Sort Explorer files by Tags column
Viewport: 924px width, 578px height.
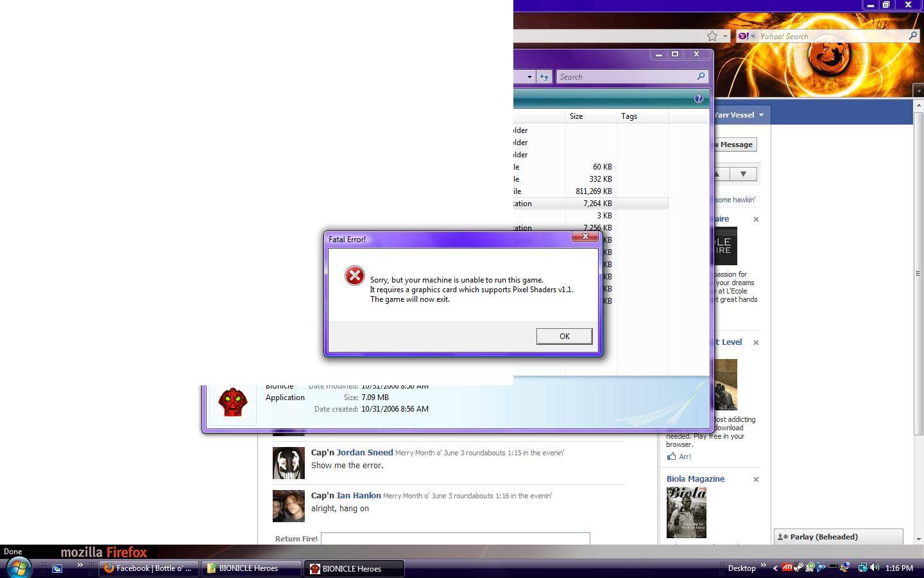(x=642, y=116)
